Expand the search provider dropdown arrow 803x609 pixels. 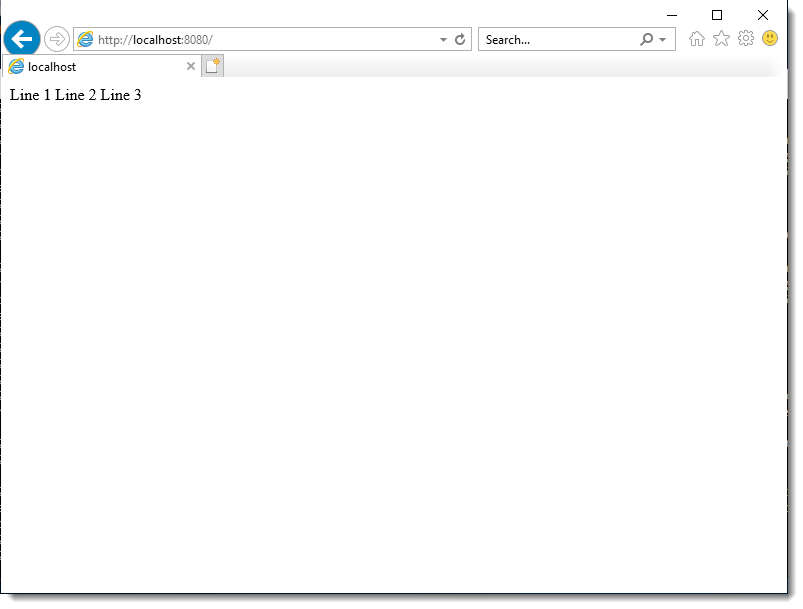click(662, 40)
